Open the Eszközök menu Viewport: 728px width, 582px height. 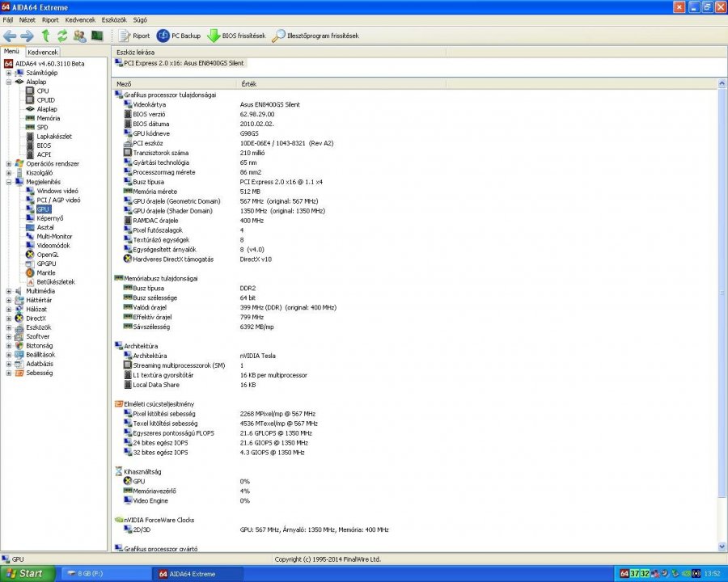pos(114,20)
